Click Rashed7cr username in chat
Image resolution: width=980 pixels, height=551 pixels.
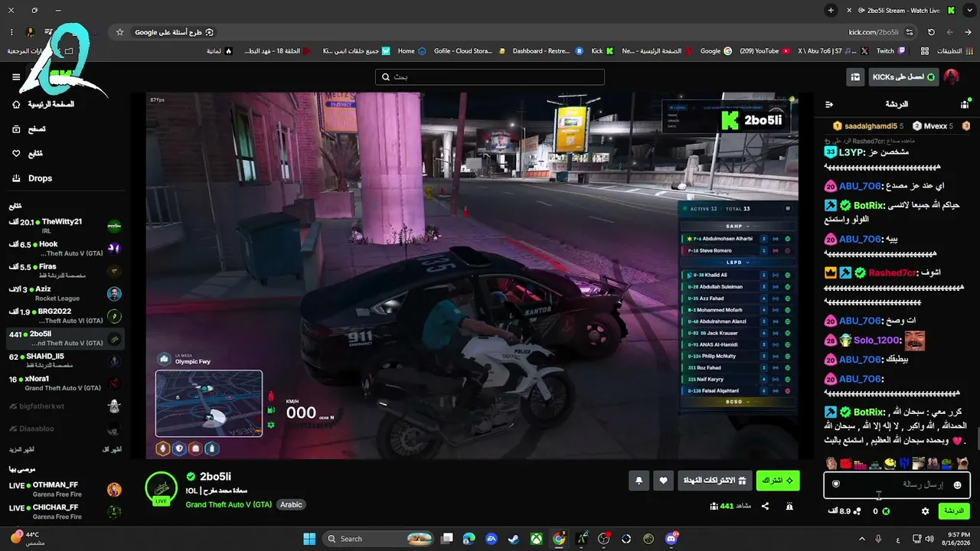(x=892, y=272)
